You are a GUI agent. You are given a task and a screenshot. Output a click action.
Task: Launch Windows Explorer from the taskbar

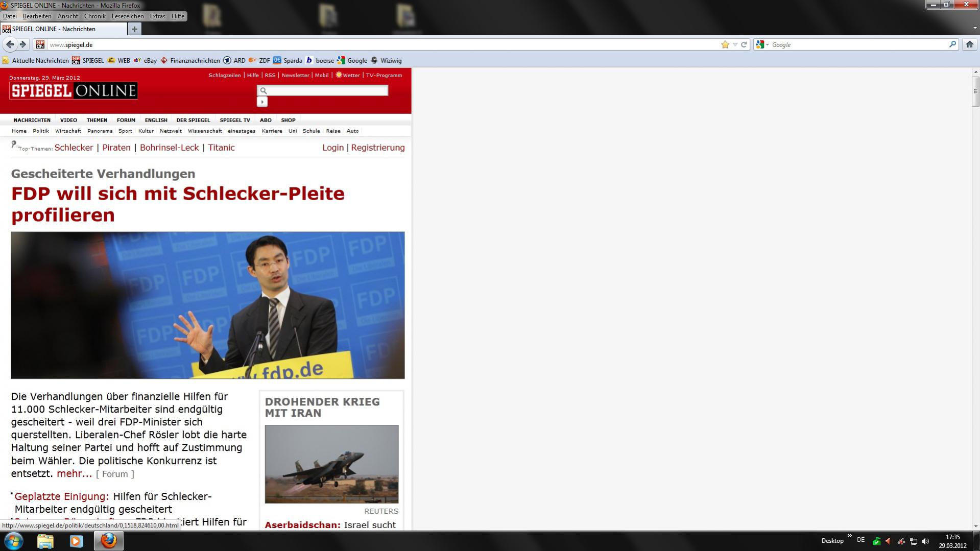click(x=45, y=541)
